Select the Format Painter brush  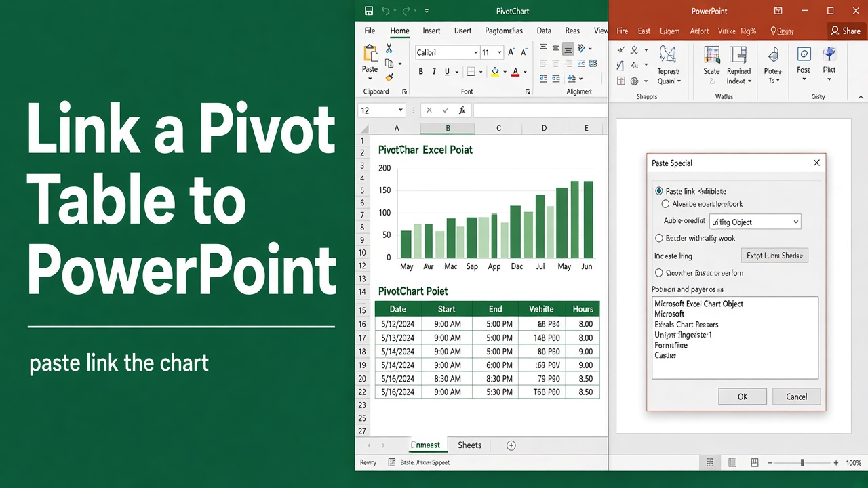point(389,77)
